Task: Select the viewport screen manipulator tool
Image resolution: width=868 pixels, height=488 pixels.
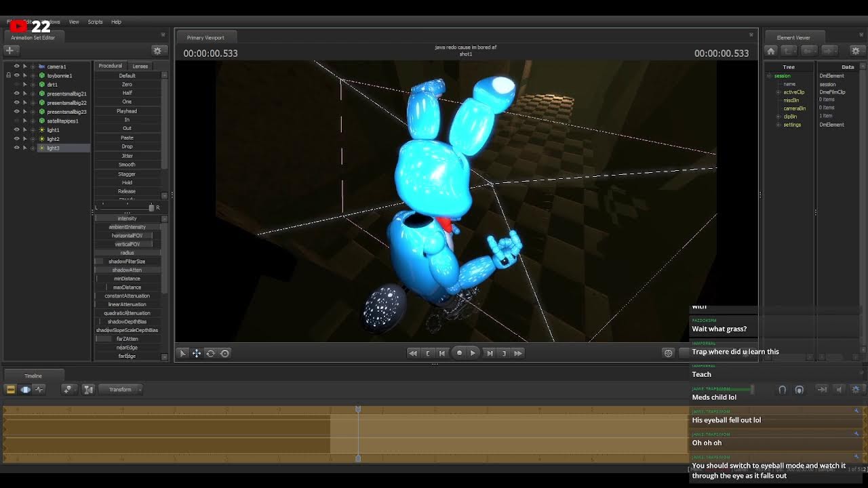Action: tap(225, 353)
